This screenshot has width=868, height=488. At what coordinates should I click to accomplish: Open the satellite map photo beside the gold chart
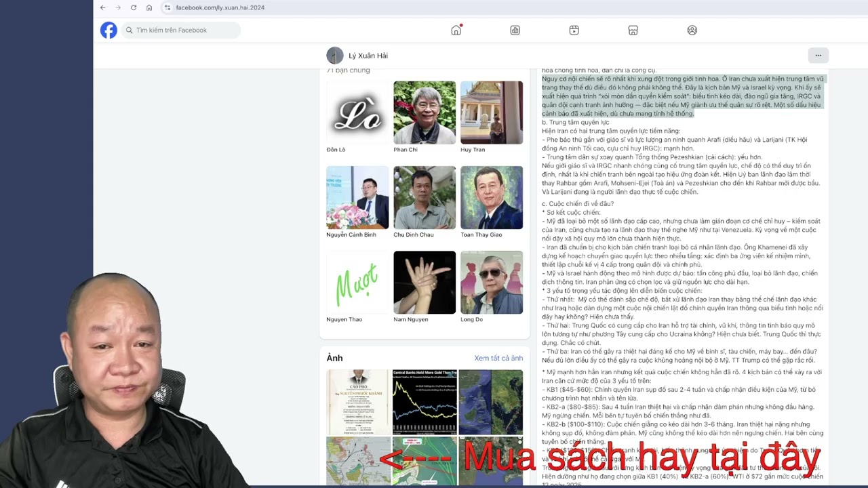492,402
